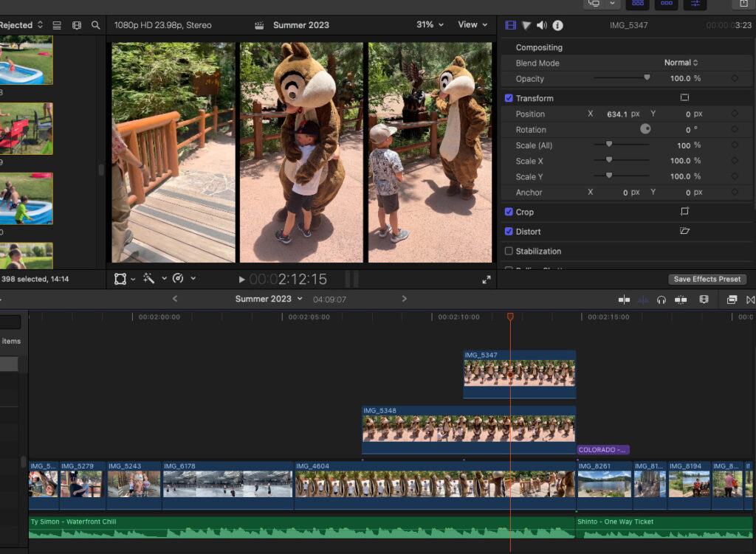The height and width of the screenshot is (554, 756).
Task: Open the Summer 2023 timeline project dropdown
Action: pos(269,299)
